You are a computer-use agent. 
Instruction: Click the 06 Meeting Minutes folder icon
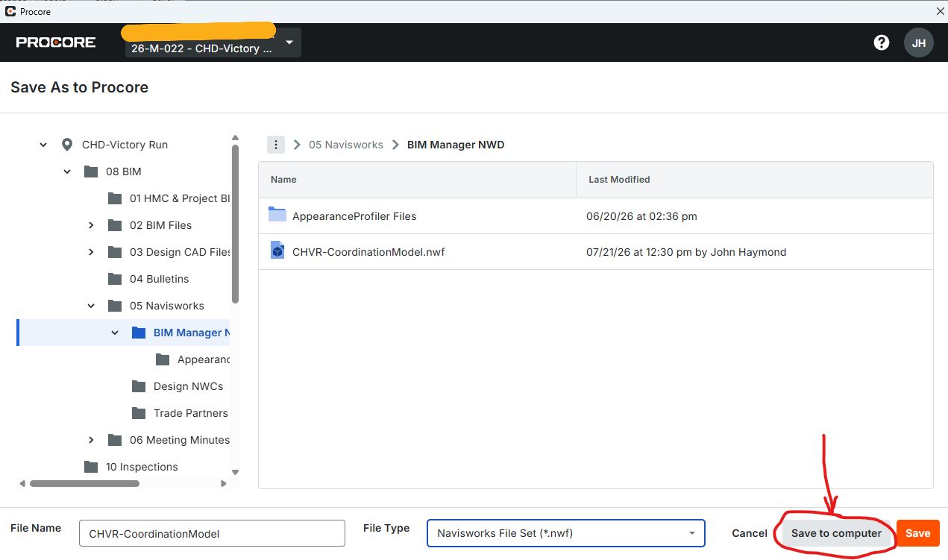(x=115, y=440)
